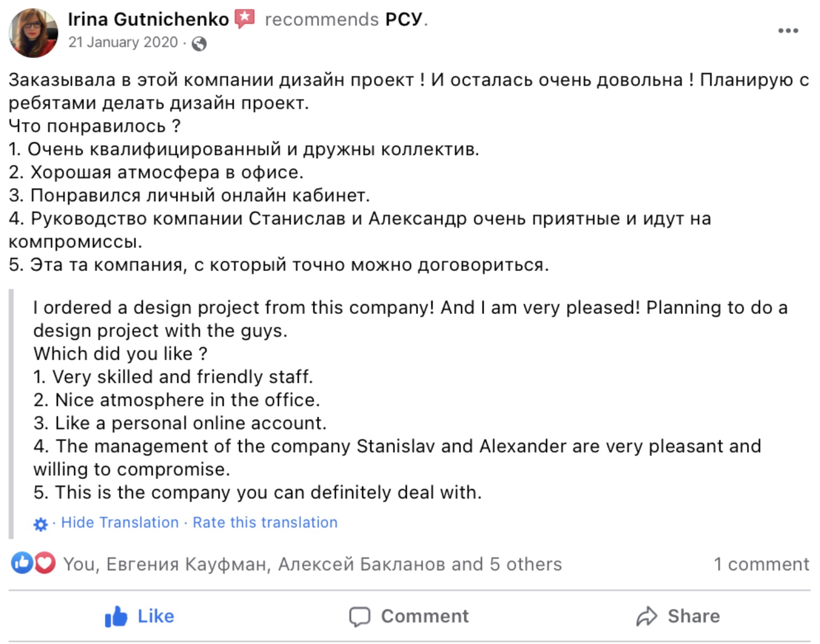This screenshot has height=644, width=820.
Task: Click the globe public privacy icon
Action: (x=199, y=44)
